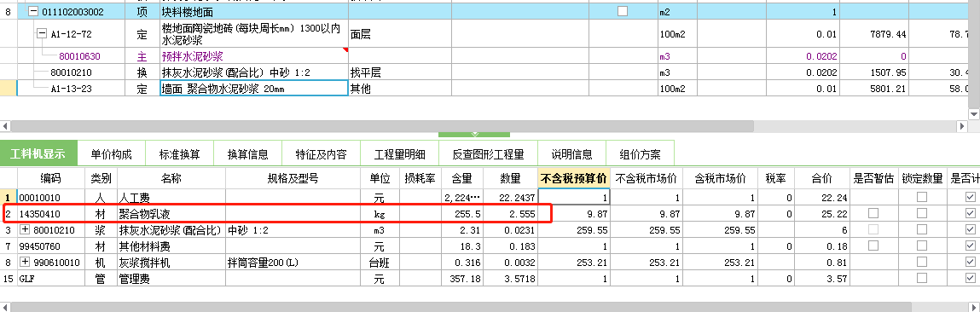Click the 拌筒容量200(L) specification cell

coord(293,263)
